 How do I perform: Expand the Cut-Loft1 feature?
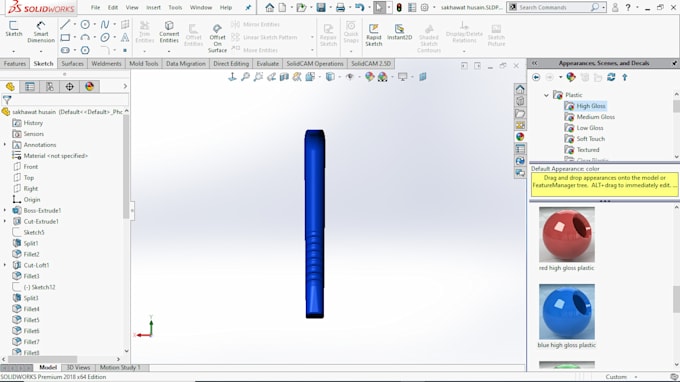(x=5, y=265)
